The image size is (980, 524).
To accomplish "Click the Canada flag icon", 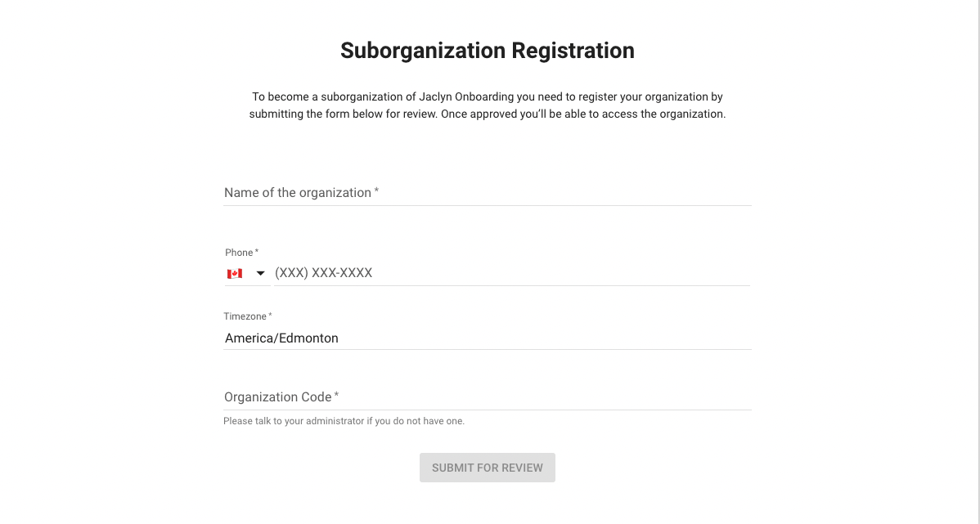I will [x=235, y=274].
